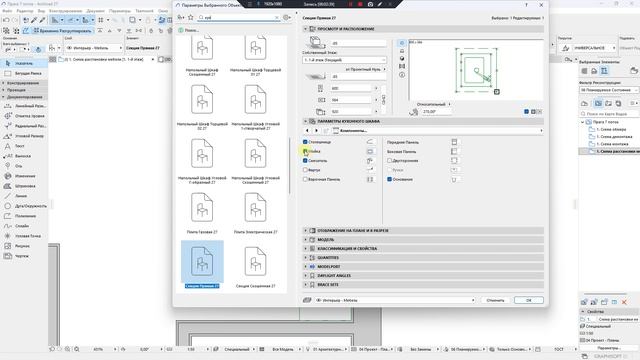Expand Отображение на Плане и в Разрезе section

(305, 231)
